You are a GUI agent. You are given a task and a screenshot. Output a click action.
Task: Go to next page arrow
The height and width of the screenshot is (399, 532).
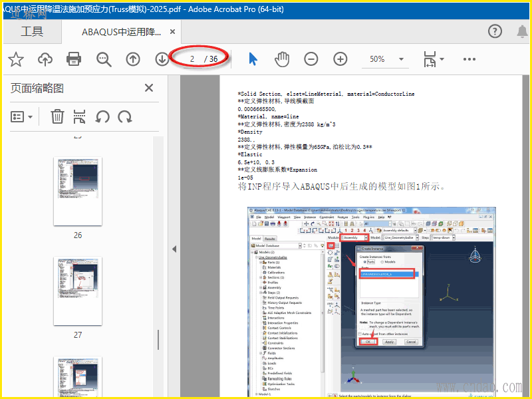pos(162,59)
